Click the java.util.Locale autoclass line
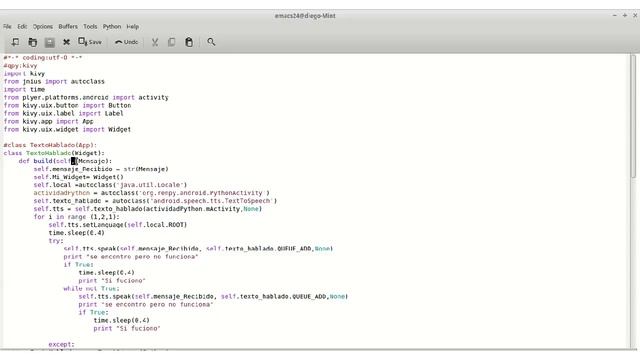640x360 pixels. pyautogui.click(x=110, y=185)
